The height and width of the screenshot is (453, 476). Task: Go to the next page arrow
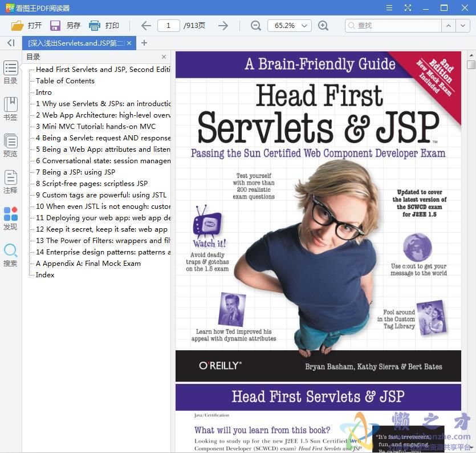pyautogui.click(x=223, y=26)
